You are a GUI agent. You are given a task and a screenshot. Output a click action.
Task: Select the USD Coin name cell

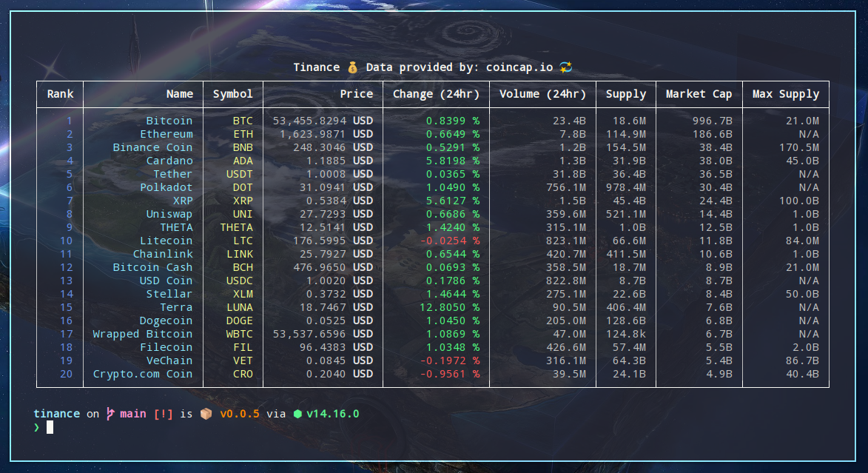click(x=166, y=281)
